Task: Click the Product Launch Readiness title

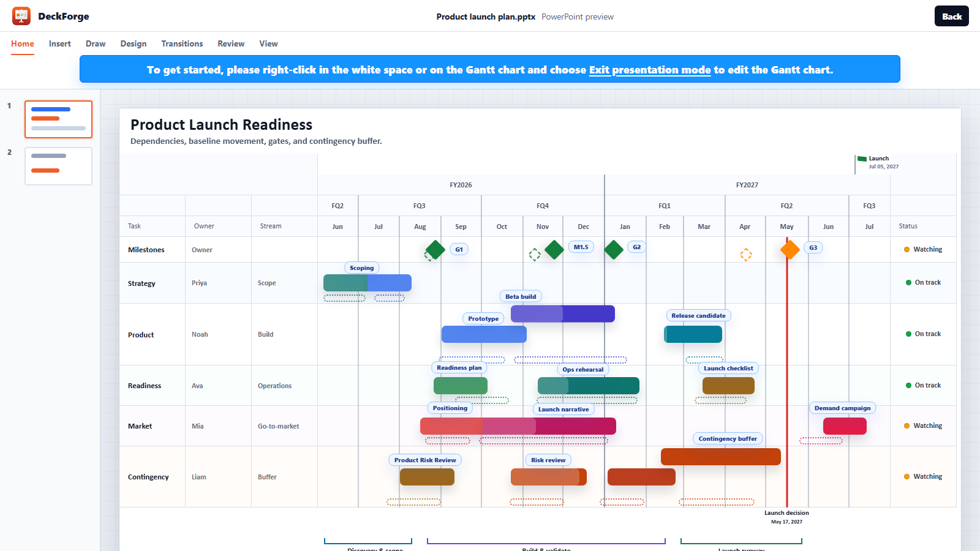Action: (221, 125)
